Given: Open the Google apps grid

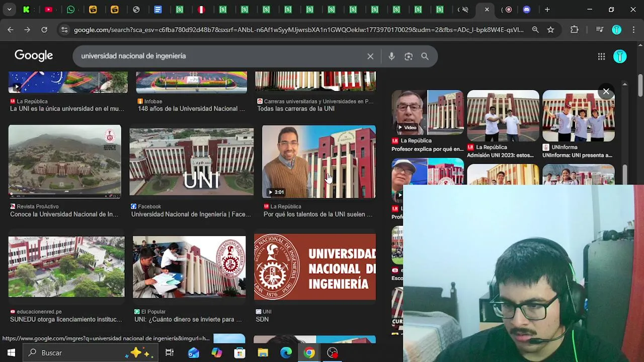Looking at the screenshot, I should [x=601, y=56].
